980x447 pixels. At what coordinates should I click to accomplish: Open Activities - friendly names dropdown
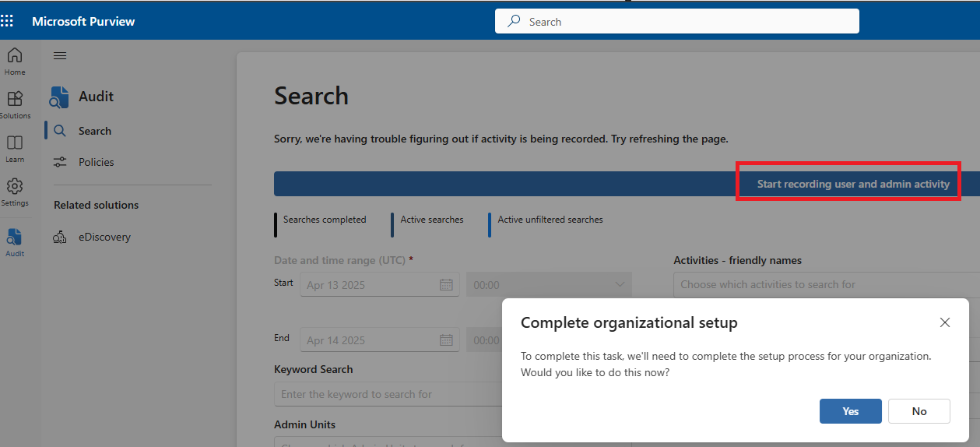825,285
